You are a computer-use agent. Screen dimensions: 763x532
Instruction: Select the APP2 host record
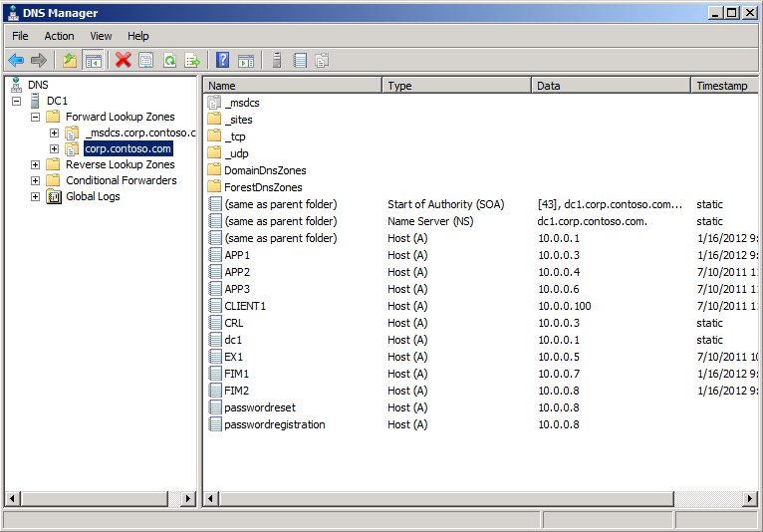click(481, 272)
